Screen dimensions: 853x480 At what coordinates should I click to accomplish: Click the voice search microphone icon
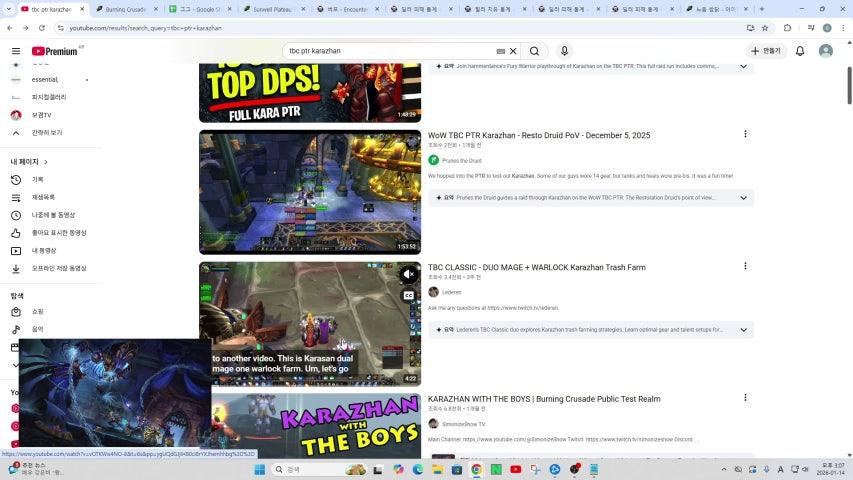click(564, 51)
